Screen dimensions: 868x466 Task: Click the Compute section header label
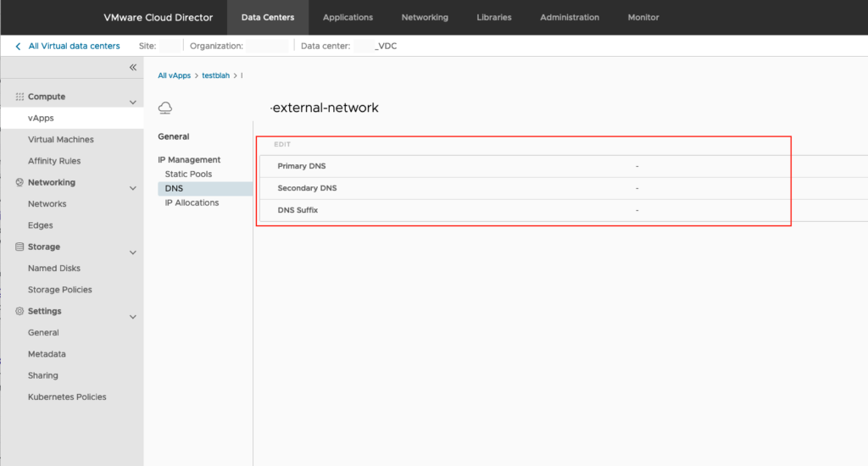click(x=47, y=97)
